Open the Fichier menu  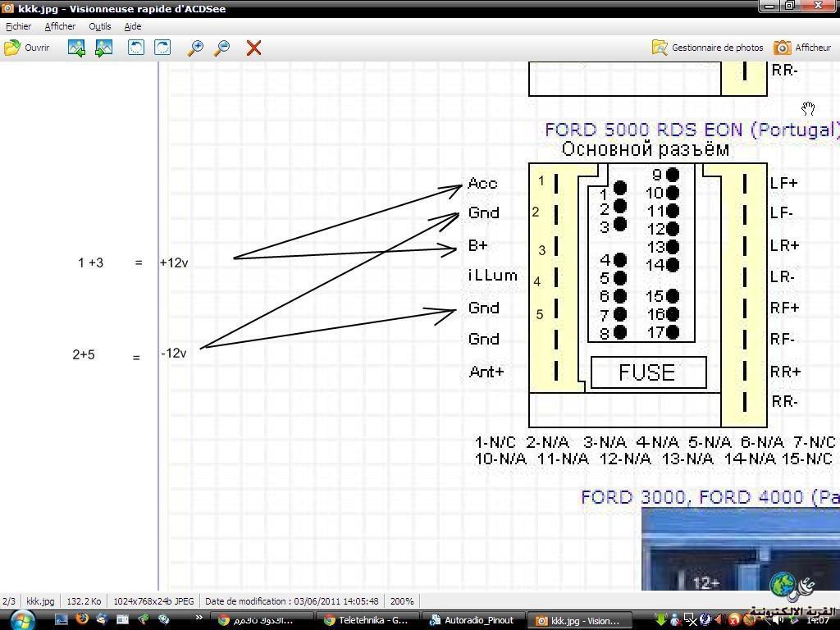point(18,25)
